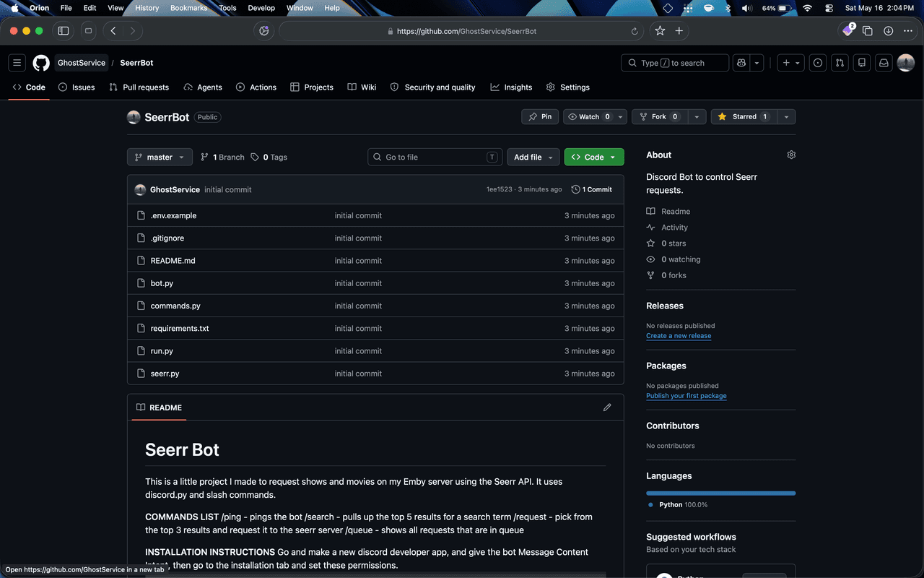Screen dimensions: 924x578
Task: Open the Create new plus dropdown
Action: pyautogui.click(x=791, y=63)
